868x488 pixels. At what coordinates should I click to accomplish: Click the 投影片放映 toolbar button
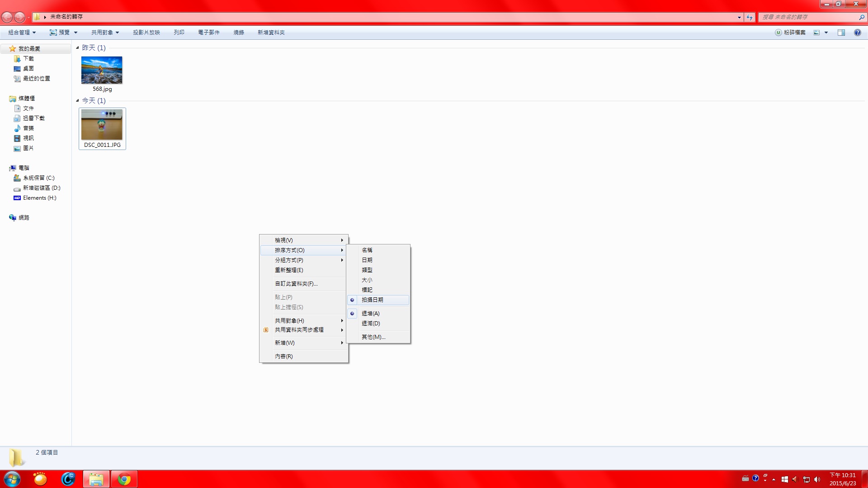click(x=146, y=33)
